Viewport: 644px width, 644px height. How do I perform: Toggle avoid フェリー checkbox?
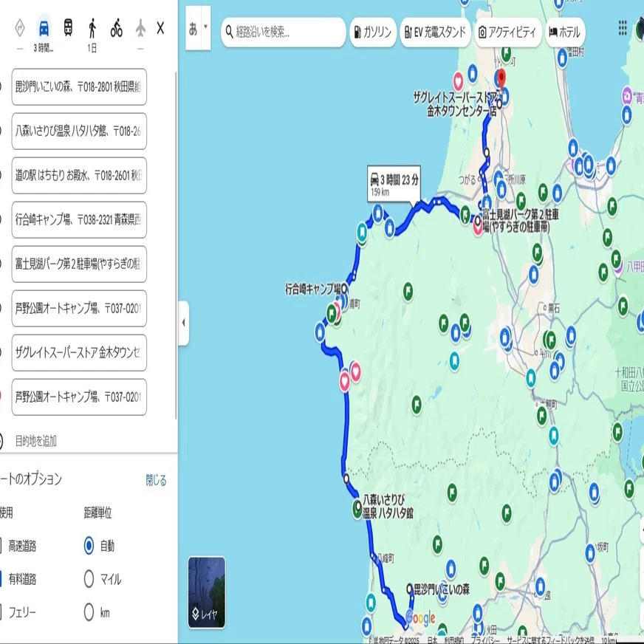point(1,612)
